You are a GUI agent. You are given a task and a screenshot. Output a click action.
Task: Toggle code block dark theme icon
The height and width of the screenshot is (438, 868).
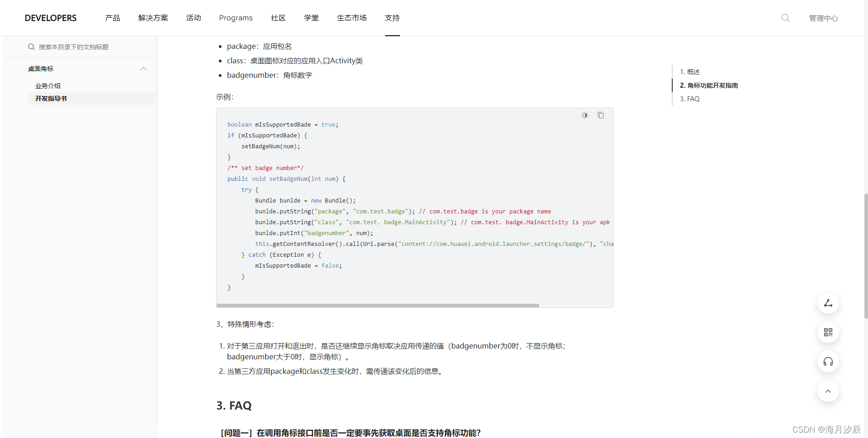(585, 115)
